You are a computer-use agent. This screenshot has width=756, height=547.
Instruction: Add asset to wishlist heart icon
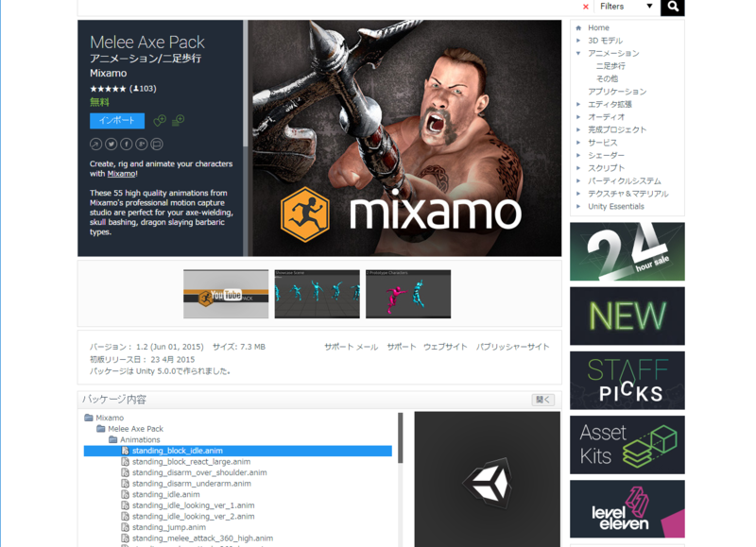(x=160, y=121)
